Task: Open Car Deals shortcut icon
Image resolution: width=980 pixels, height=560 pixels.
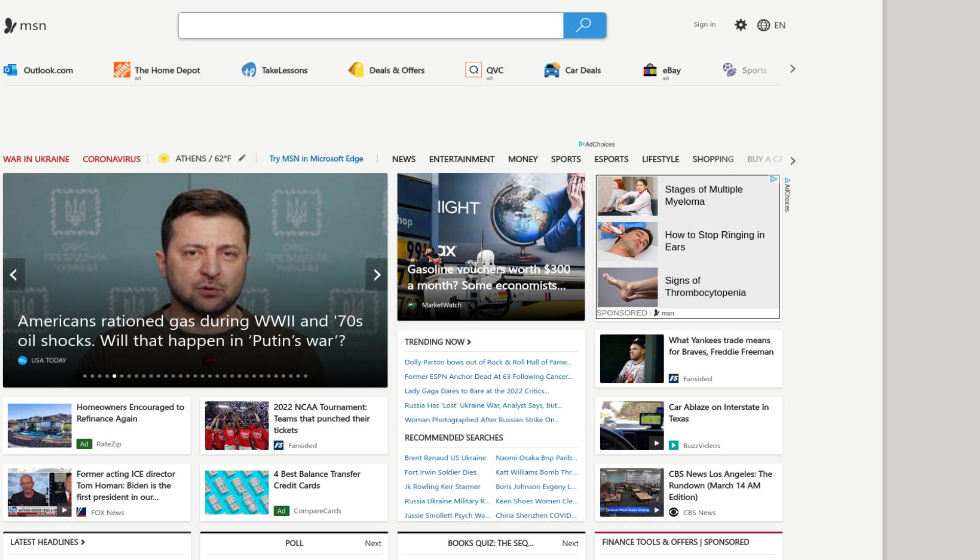Action: [x=552, y=70]
